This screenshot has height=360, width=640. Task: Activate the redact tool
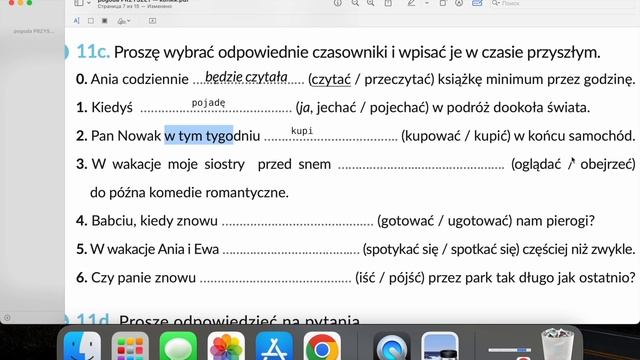(x=104, y=21)
